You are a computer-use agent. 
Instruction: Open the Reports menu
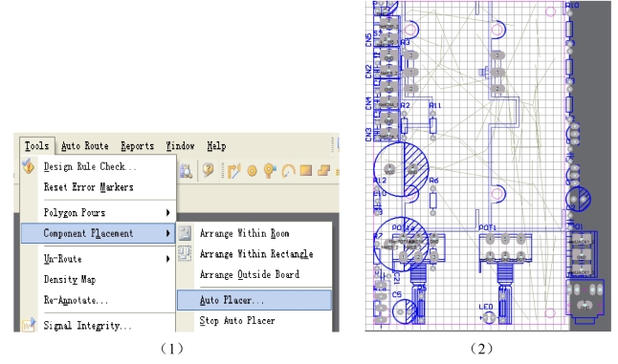pyautogui.click(x=137, y=146)
